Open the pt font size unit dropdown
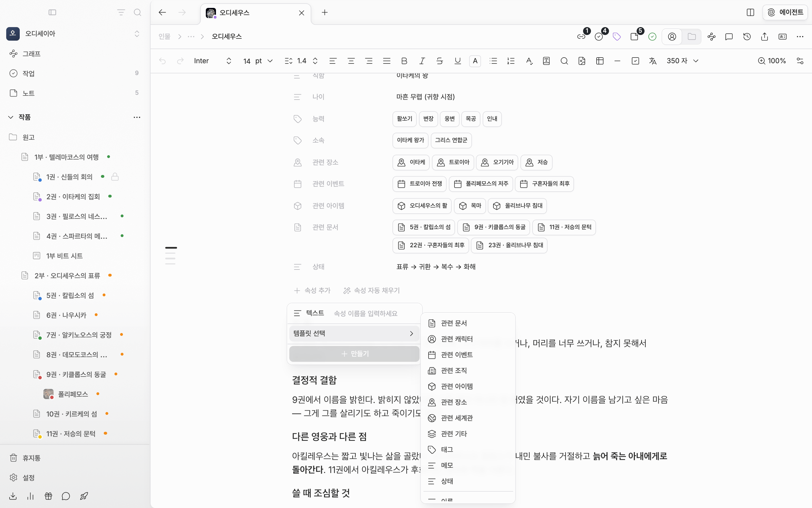The image size is (812, 508). click(x=264, y=61)
